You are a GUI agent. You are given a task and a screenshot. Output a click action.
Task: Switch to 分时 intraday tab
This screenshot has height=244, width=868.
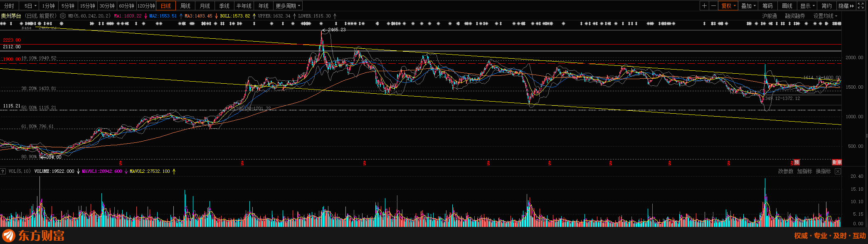coord(9,6)
